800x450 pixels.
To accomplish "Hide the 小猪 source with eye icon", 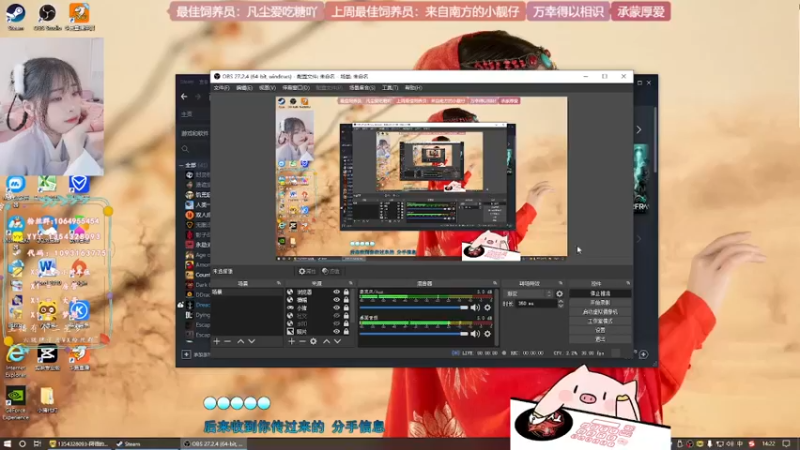I will (336, 308).
